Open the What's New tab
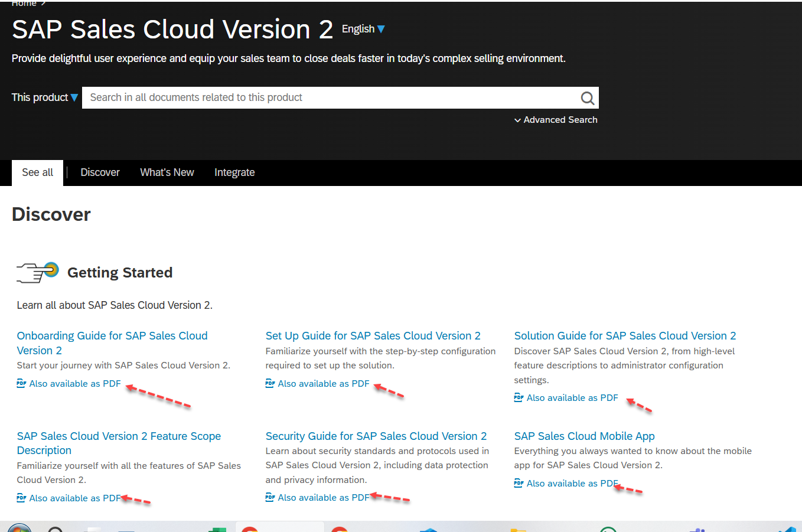 [167, 172]
